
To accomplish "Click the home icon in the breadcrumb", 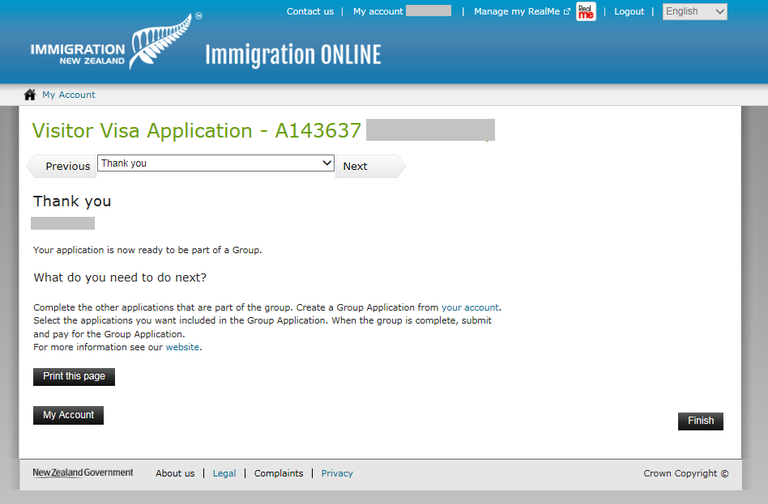I will pos(29,95).
